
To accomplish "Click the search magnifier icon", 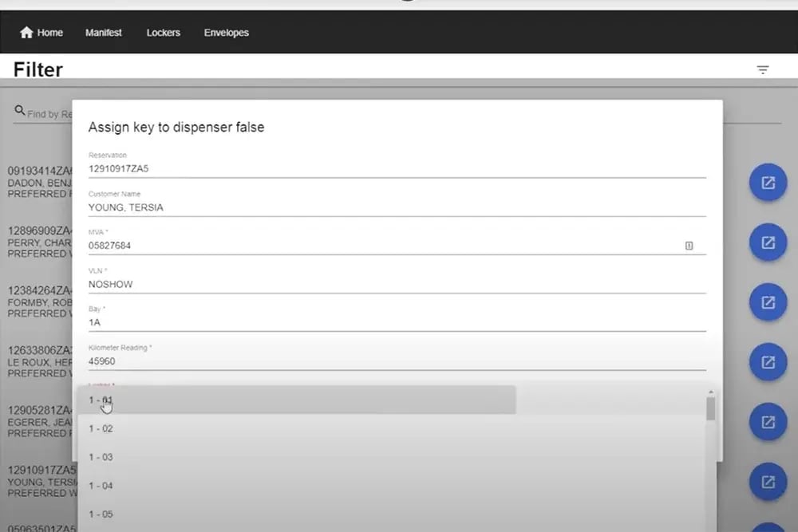I will click(x=20, y=112).
